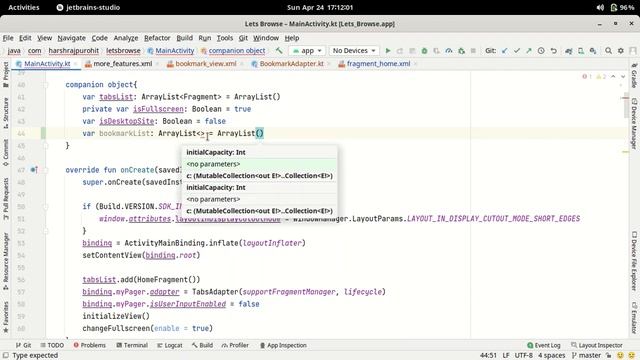Screen dimensions: 640x360
Task: Collapse the companion object code fold
Action: (x=46, y=84)
